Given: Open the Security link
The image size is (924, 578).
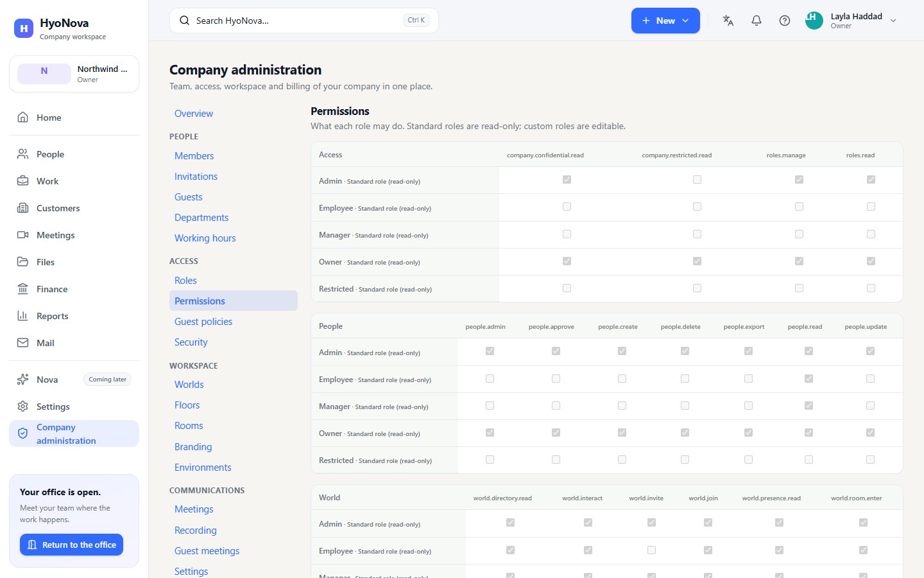Looking at the screenshot, I should (191, 342).
